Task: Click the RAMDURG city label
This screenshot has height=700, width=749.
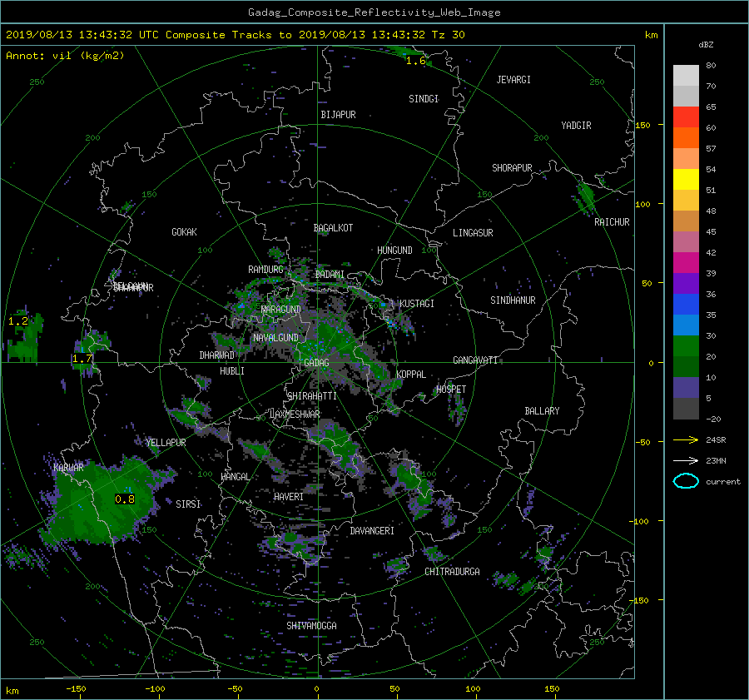Action: coord(265,270)
